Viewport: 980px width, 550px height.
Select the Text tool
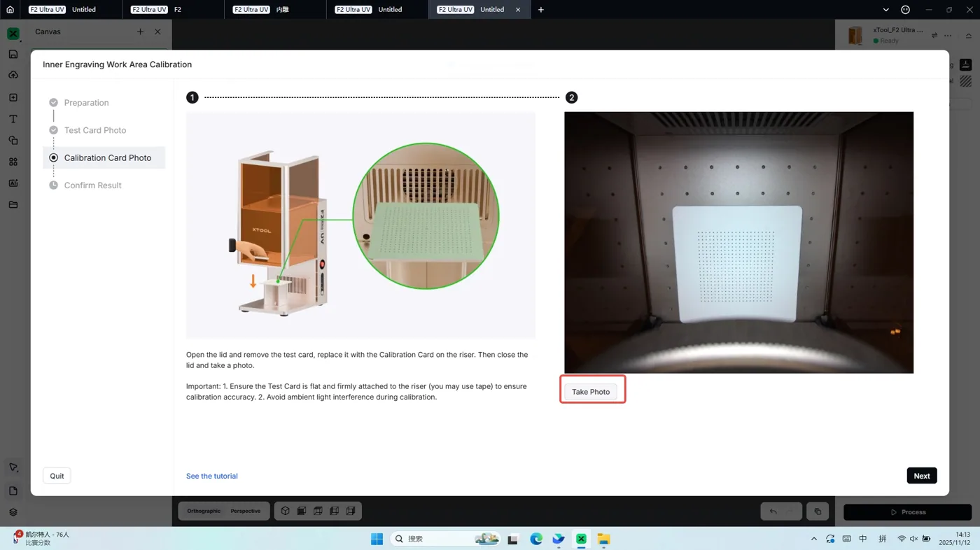pos(13,119)
